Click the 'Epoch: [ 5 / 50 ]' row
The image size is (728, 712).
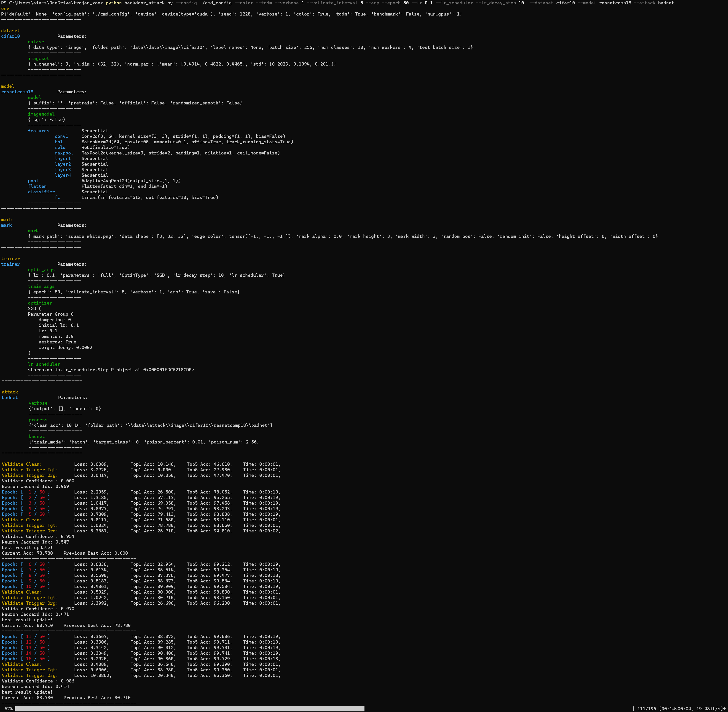tap(141, 514)
